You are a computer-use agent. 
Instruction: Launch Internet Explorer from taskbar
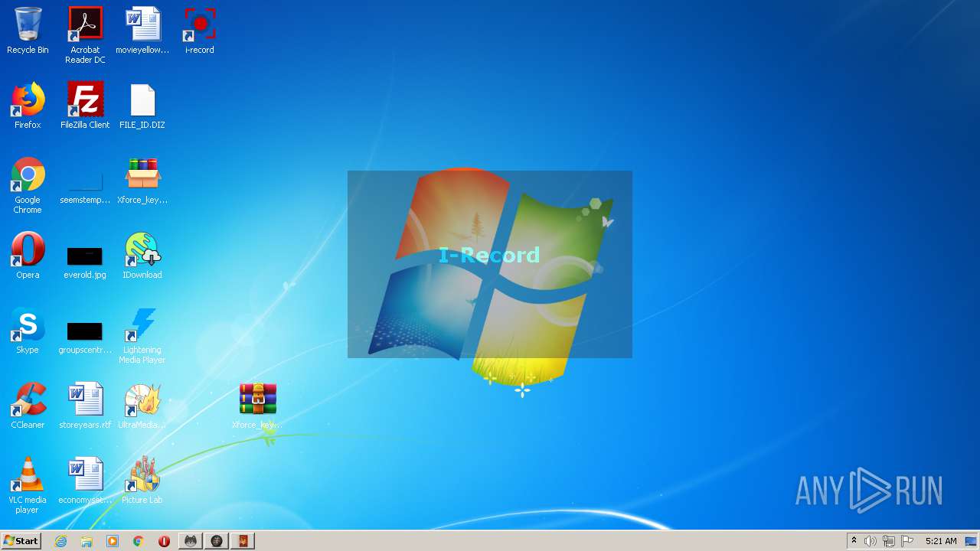[x=60, y=541]
